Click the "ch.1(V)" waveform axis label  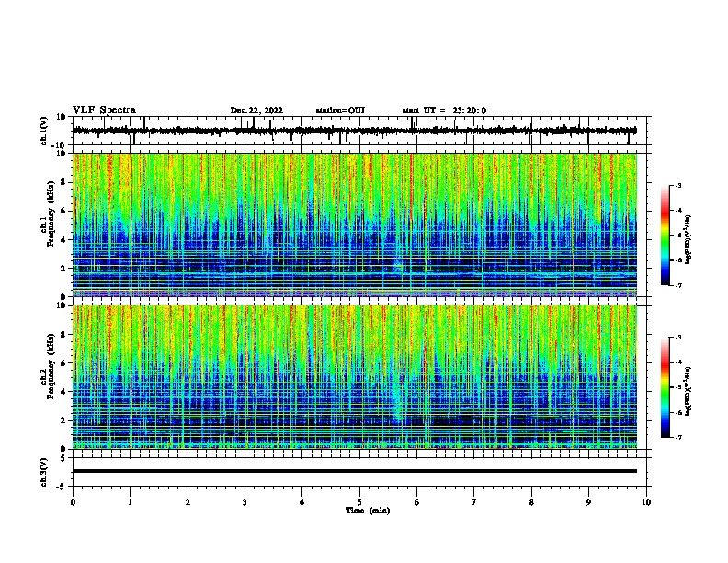(x=44, y=131)
